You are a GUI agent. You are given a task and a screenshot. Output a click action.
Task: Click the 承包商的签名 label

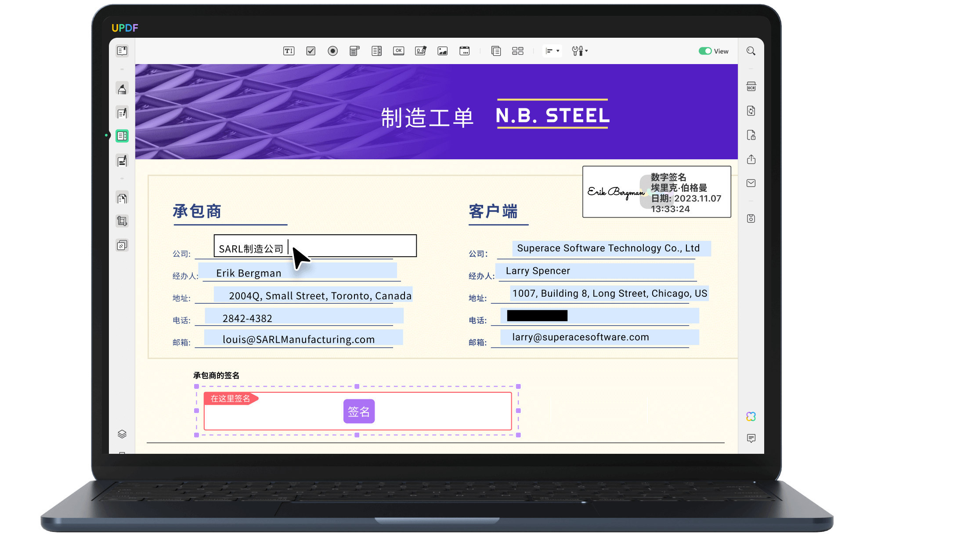(x=216, y=375)
